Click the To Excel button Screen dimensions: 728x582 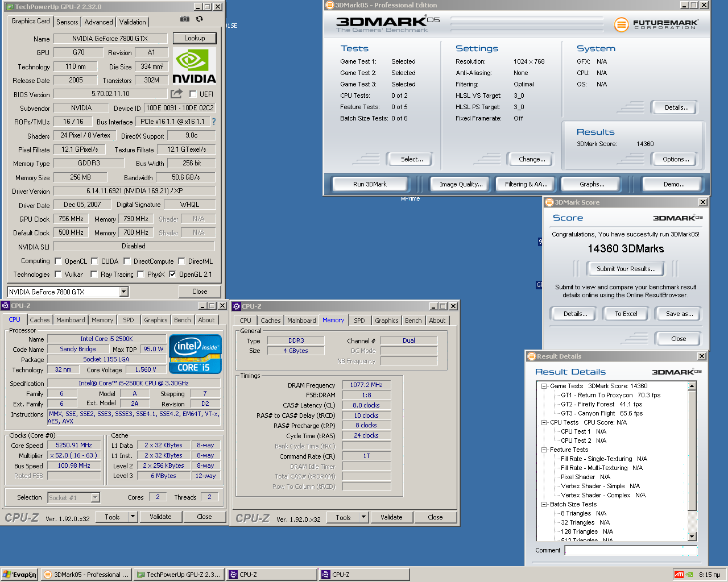point(626,314)
